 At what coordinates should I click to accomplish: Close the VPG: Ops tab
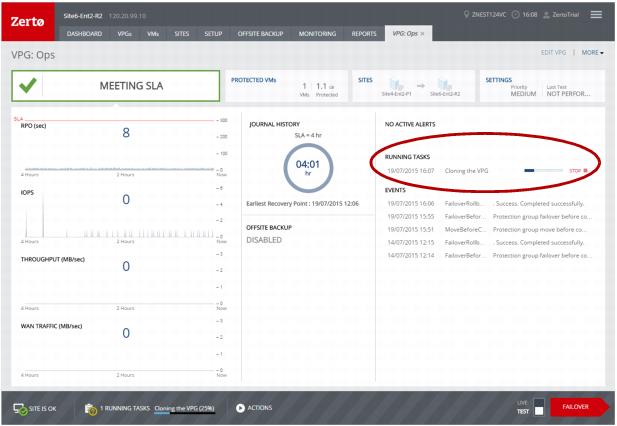(x=423, y=34)
